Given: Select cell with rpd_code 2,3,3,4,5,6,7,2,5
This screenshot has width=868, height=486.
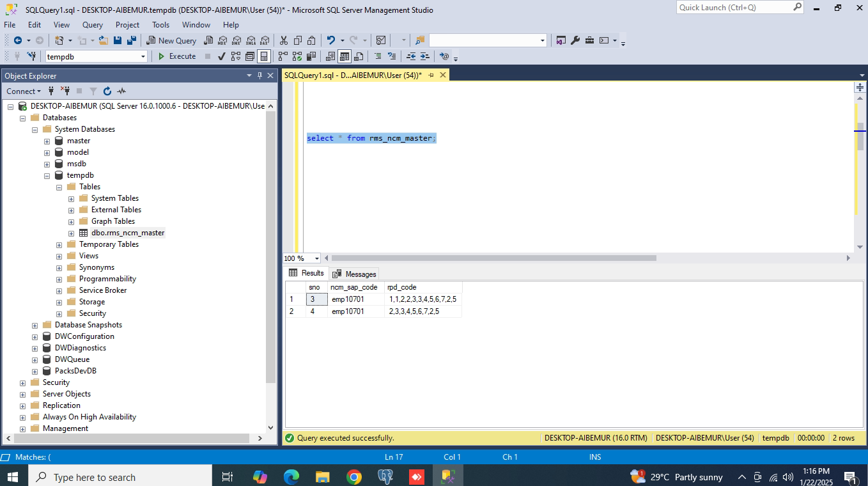Looking at the screenshot, I should pyautogui.click(x=422, y=311).
